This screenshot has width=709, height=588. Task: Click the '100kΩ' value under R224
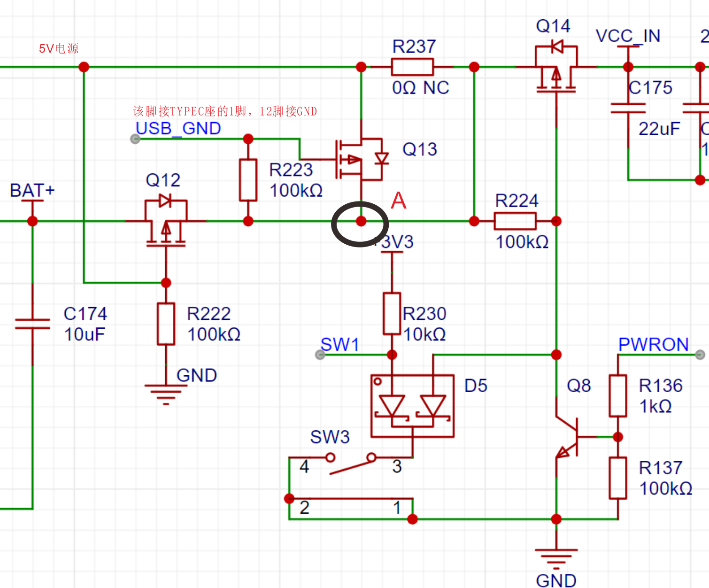tap(522, 242)
